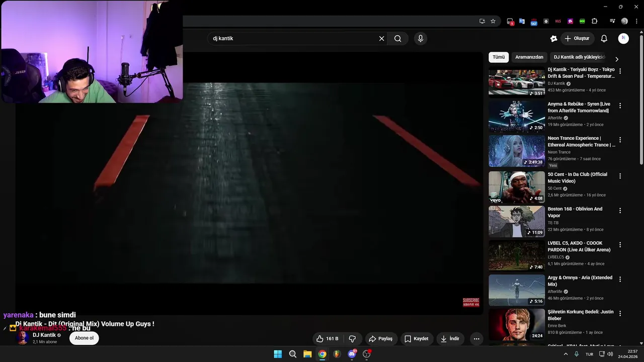Open 'LVBEL C5, AKDO - COOOK PARDON' title
This screenshot has height=362, width=644.
[x=579, y=246]
